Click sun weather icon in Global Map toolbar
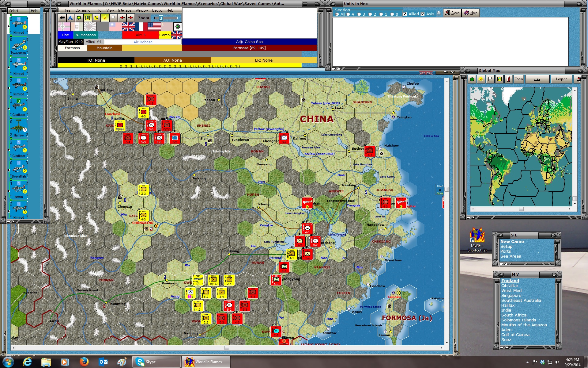Viewport: 588px width, 368px height. pos(481,79)
